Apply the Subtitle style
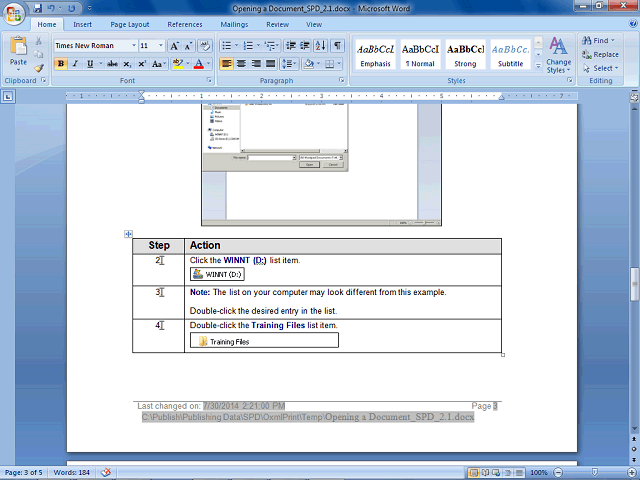 pos(510,55)
